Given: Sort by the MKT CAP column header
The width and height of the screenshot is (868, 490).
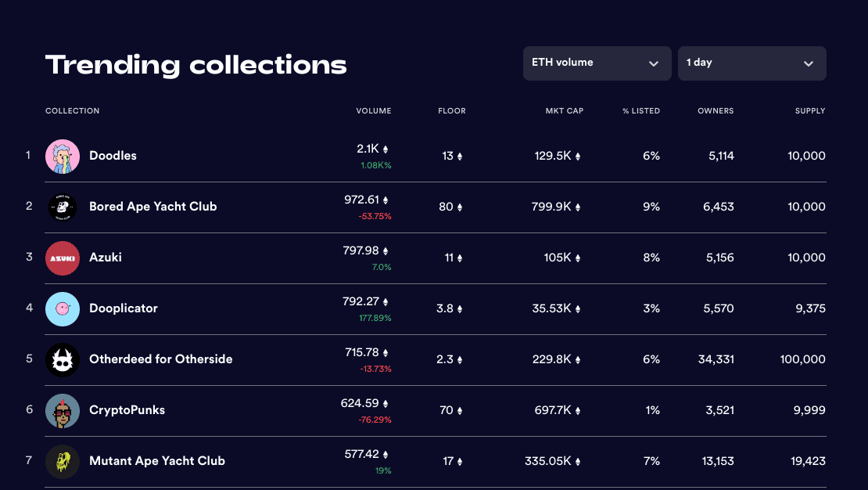Looking at the screenshot, I should (564, 111).
